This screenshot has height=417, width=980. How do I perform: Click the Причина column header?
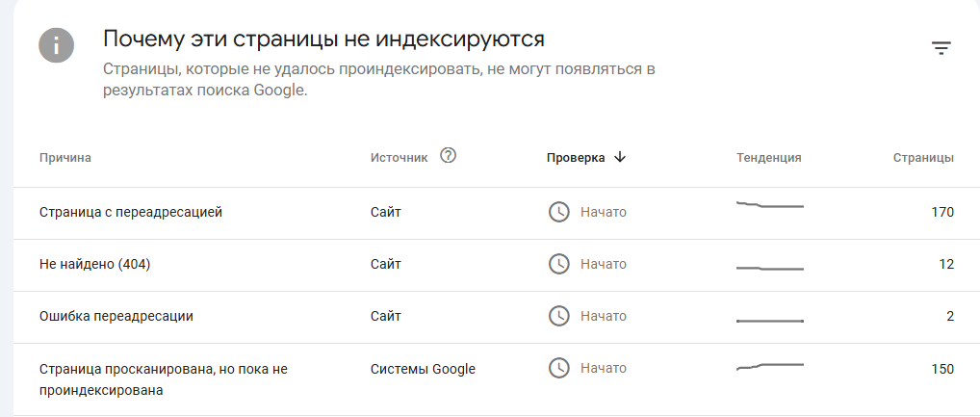point(65,158)
